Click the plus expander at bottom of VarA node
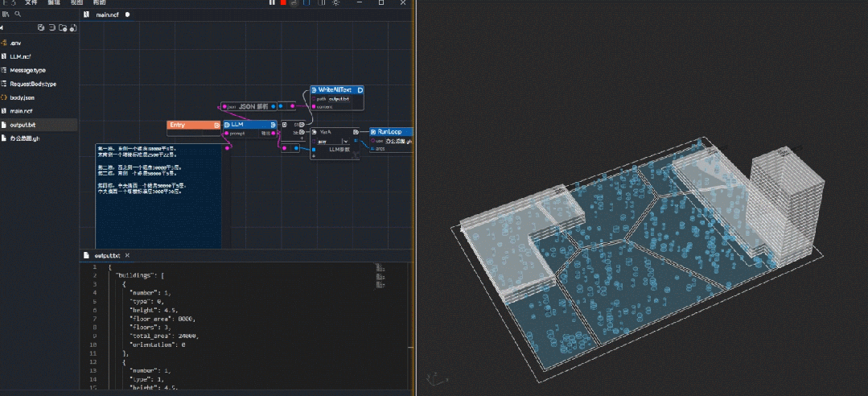Screen dimensions: 868x396 click(x=314, y=157)
